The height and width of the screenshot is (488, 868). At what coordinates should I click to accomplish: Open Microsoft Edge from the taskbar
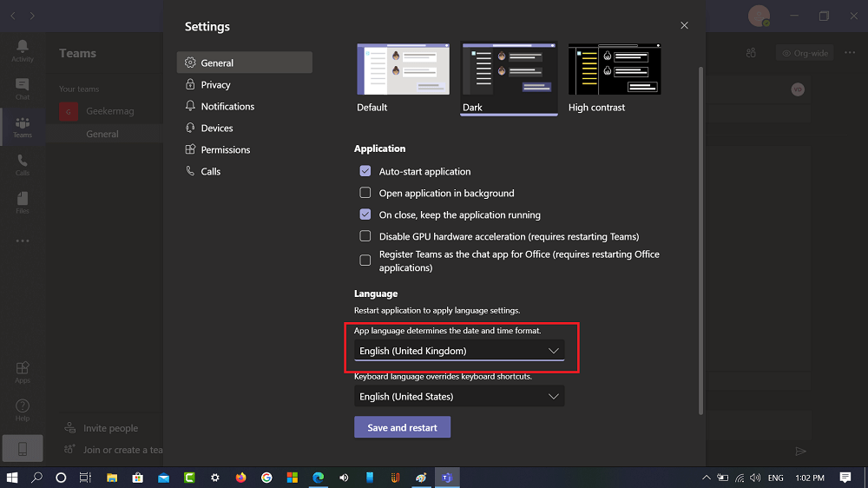coord(319,478)
